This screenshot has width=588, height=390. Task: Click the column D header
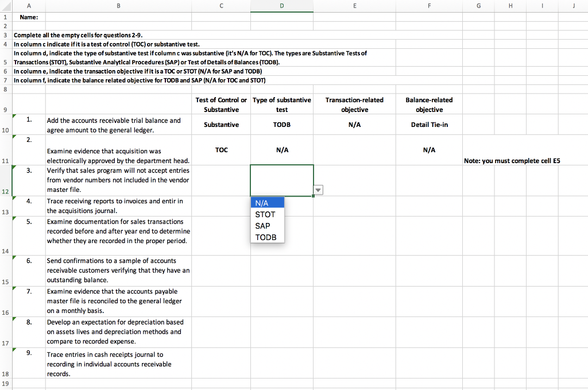(281, 6)
